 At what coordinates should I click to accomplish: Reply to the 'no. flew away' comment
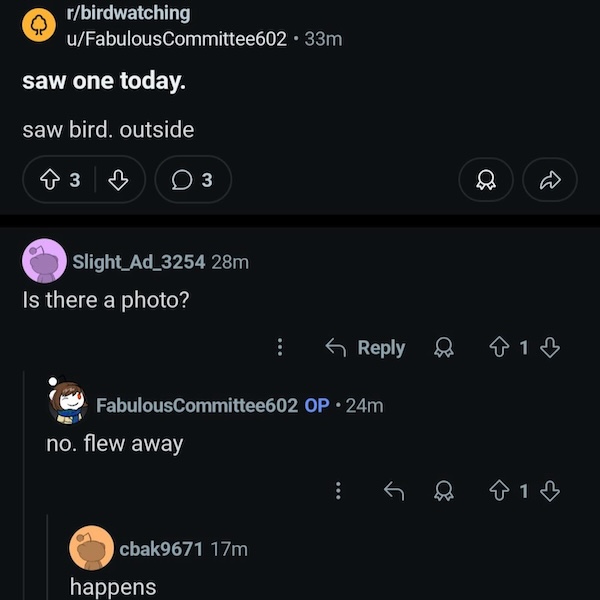tap(394, 491)
